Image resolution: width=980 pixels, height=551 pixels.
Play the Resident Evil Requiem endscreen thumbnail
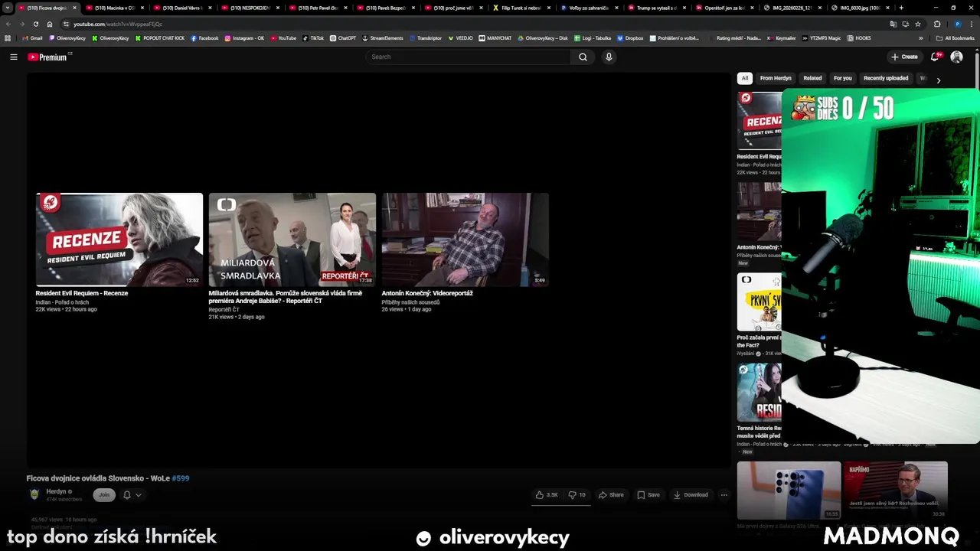point(119,240)
